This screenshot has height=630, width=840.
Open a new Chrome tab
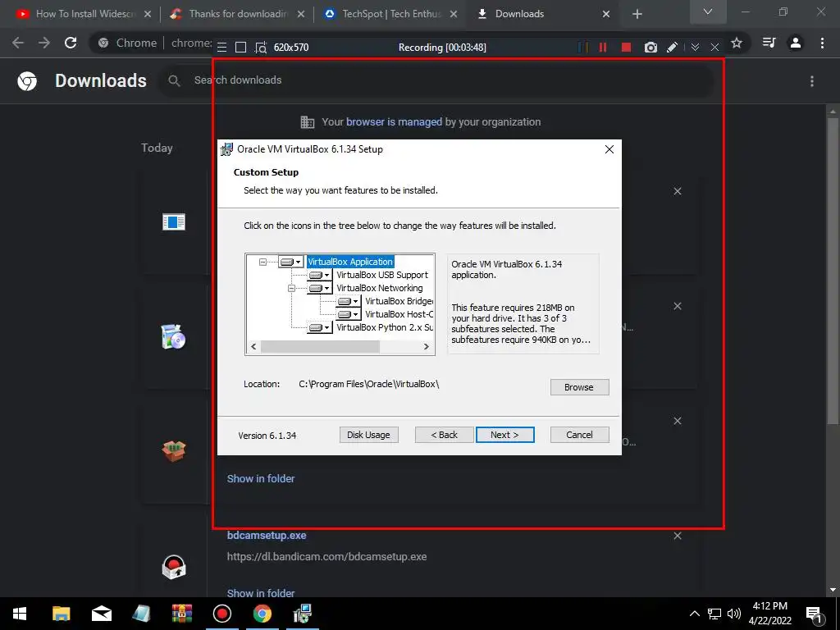point(637,14)
